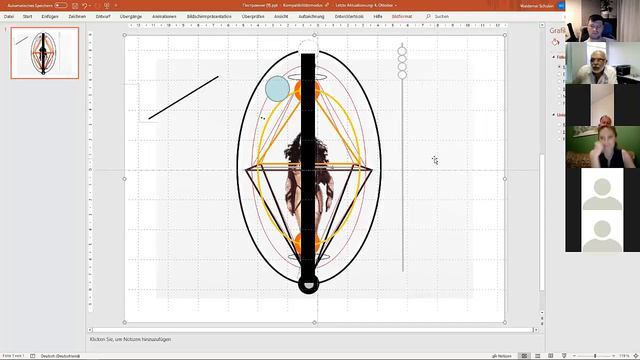Click the horizontal scrollbar left arrow
This screenshot has width=640, height=360.
tap(90, 330)
